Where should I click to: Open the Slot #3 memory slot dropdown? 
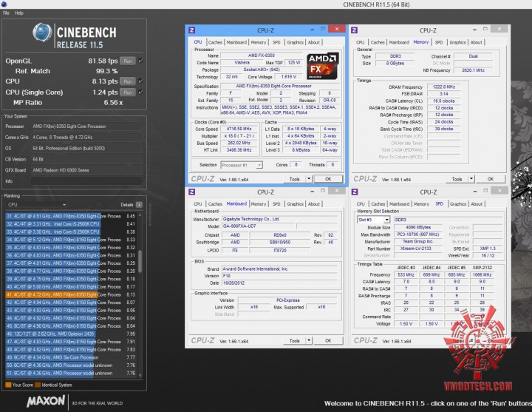coord(373,220)
